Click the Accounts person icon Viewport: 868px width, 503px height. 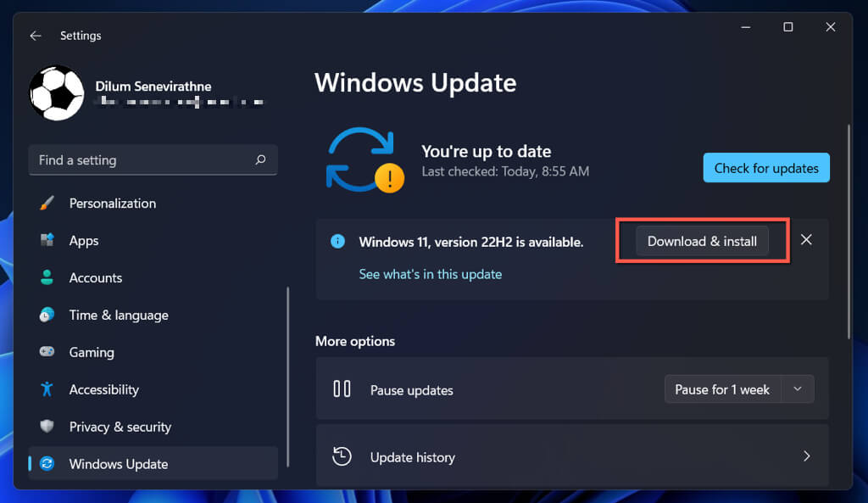tap(47, 278)
